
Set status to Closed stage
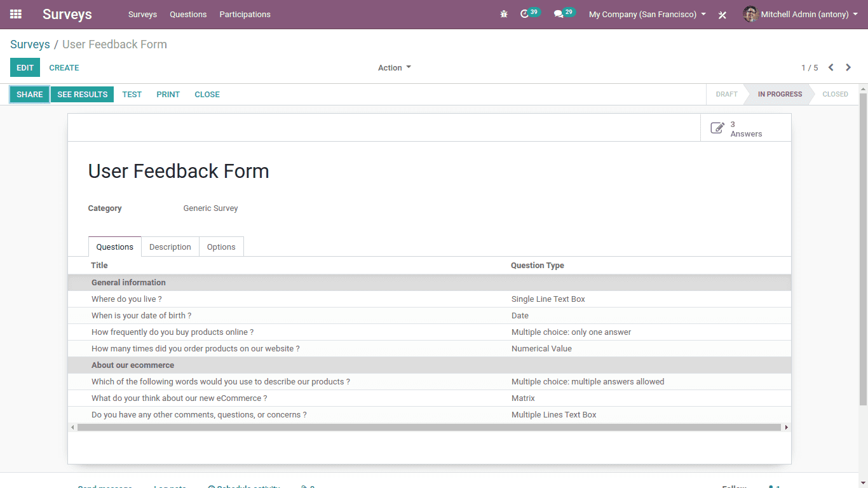point(835,94)
